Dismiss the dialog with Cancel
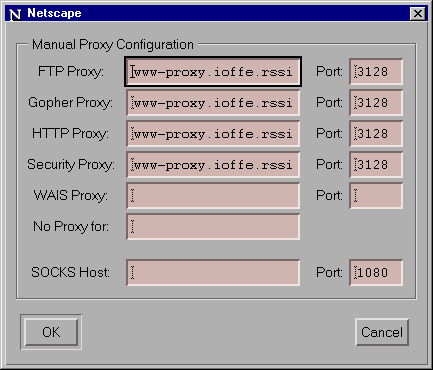433x370 pixels. click(x=382, y=332)
